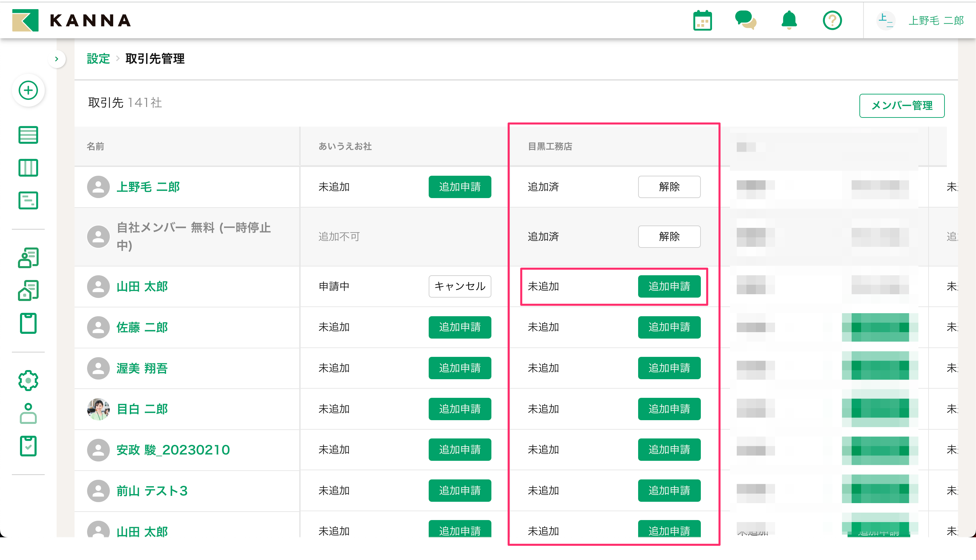
Task: Open the checked clipboard sidebar icon
Action: click(28, 446)
